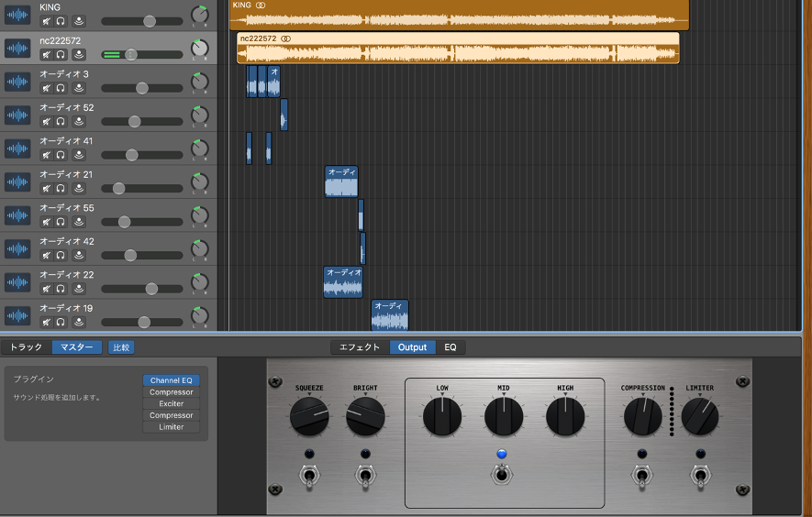
Task: Toggle the 比較 compare button
Action: [121, 347]
